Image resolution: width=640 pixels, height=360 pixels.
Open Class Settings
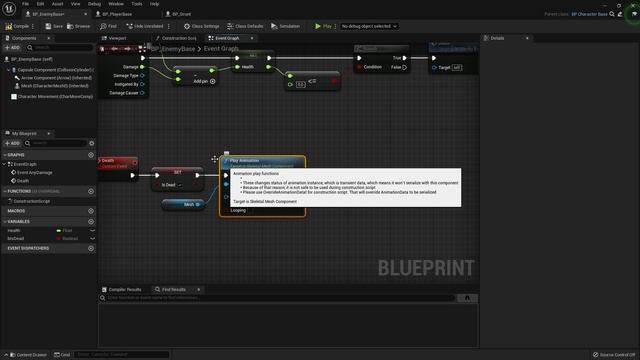202,26
